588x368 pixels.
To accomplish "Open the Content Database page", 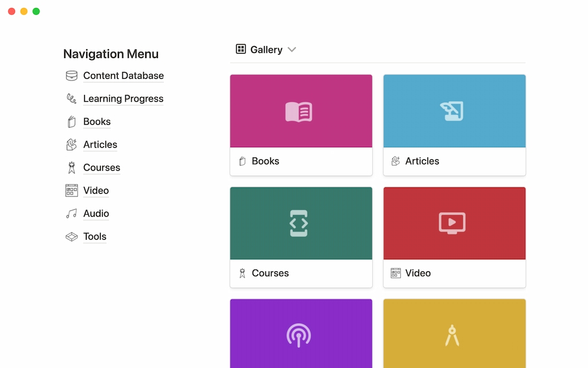I will click(123, 75).
